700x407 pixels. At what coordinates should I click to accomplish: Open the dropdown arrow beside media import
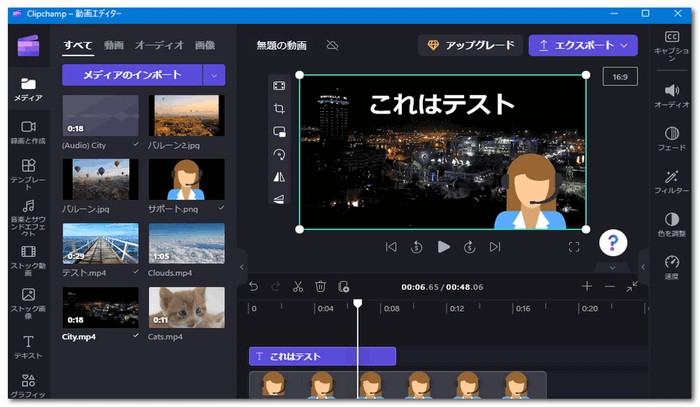pyautogui.click(x=214, y=75)
